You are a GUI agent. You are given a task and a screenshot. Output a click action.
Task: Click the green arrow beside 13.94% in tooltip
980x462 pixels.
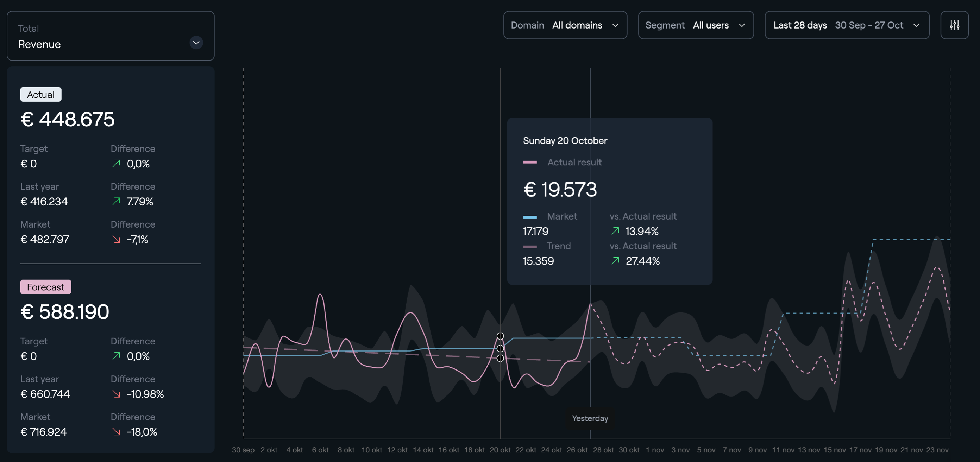tap(615, 231)
